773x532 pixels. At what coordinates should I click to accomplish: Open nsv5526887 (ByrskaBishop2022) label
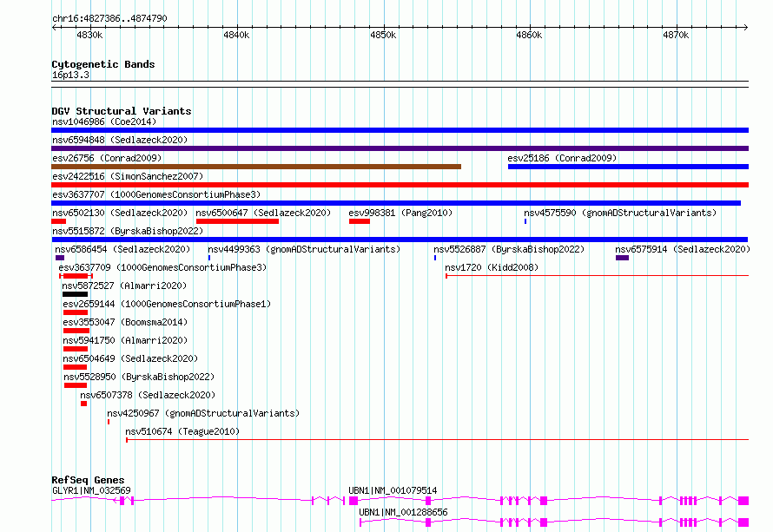point(509,249)
